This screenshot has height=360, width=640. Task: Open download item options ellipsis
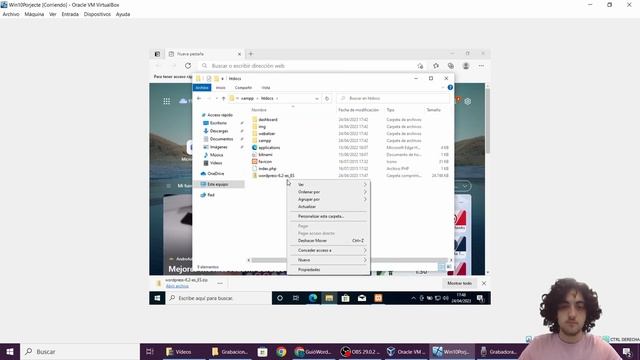coord(220,283)
